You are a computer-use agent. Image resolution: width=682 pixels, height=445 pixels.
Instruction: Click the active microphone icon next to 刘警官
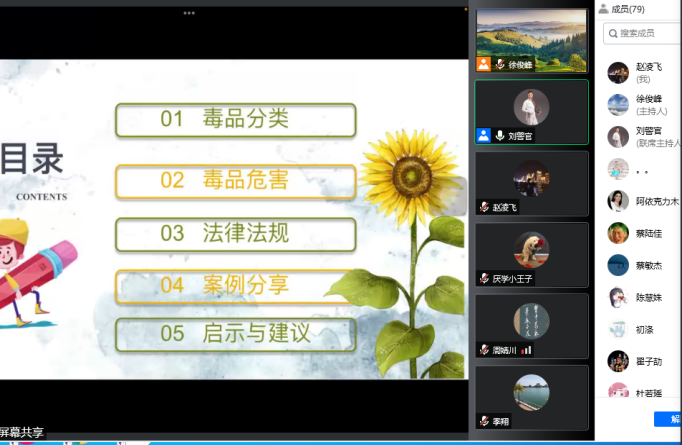coord(499,135)
